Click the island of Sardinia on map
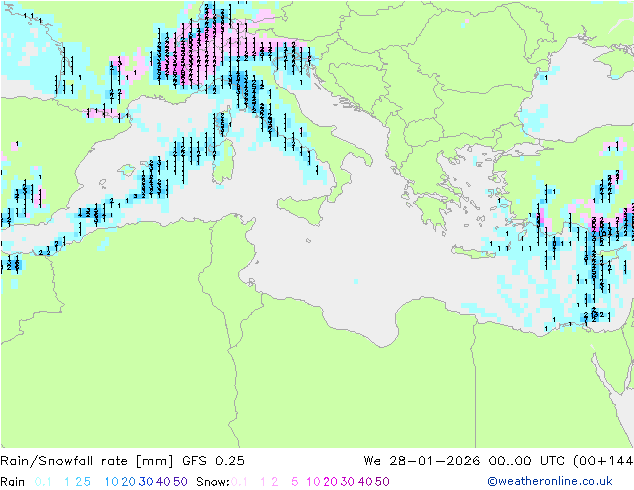The width and height of the screenshot is (634, 490). click(224, 162)
